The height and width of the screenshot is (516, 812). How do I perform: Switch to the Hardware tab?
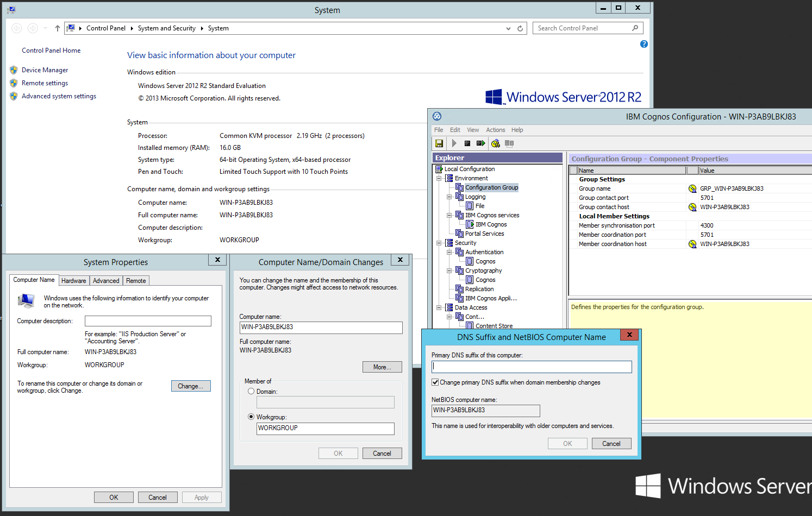pyautogui.click(x=74, y=281)
